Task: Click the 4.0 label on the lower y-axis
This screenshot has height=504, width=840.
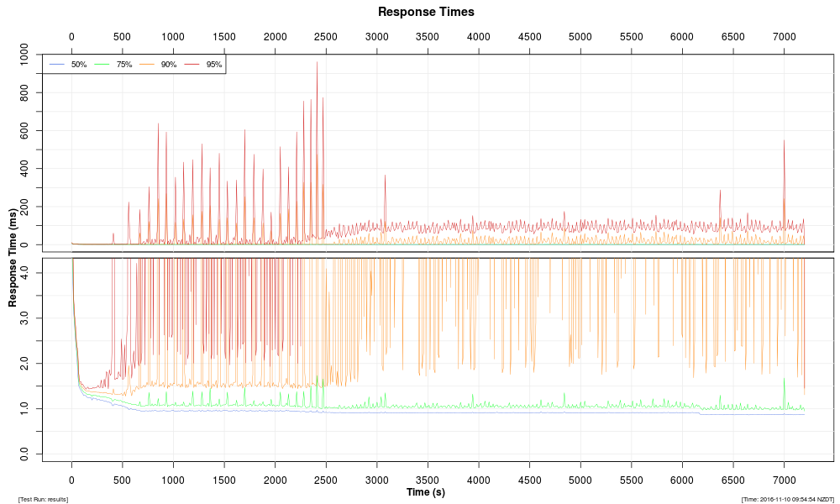Action: coord(35,272)
